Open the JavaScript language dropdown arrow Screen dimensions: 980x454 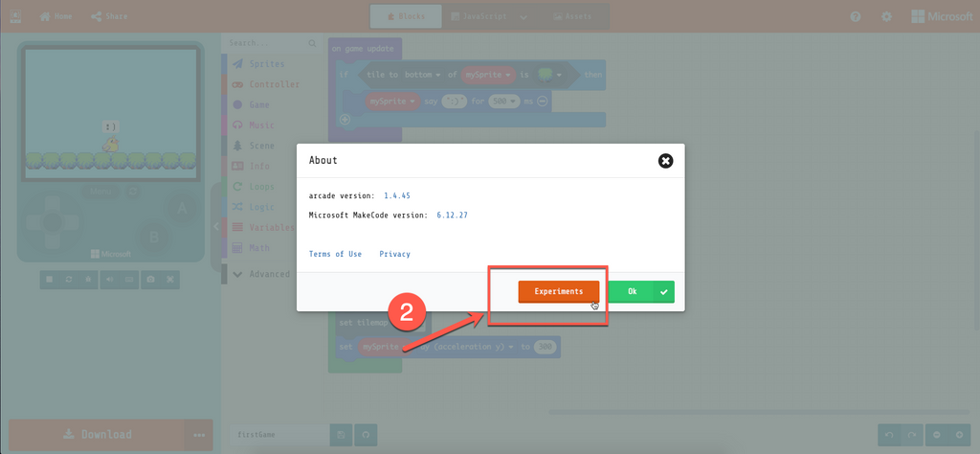tap(523, 16)
